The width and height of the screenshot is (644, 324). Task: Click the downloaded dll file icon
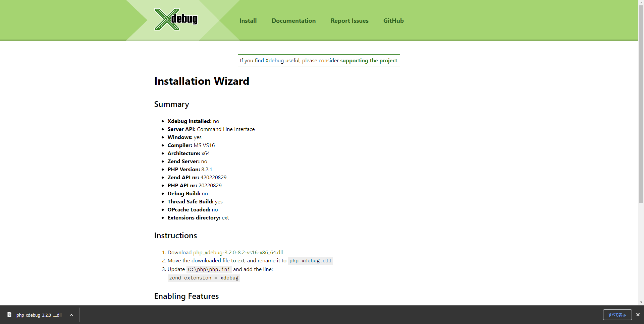click(x=9, y=315)
